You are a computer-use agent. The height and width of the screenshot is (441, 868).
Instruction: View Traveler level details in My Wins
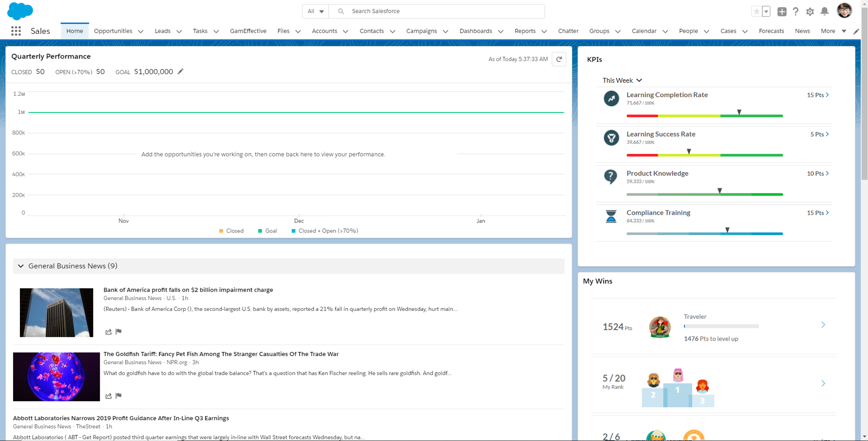tap(823, 324)
